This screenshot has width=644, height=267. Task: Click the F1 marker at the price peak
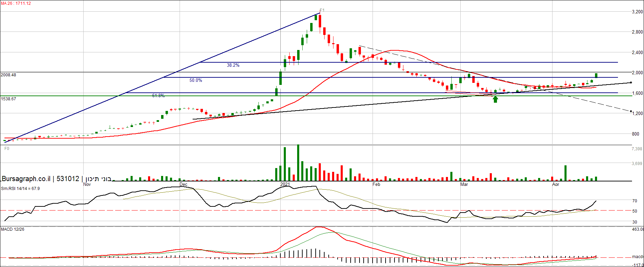point(321,10)
